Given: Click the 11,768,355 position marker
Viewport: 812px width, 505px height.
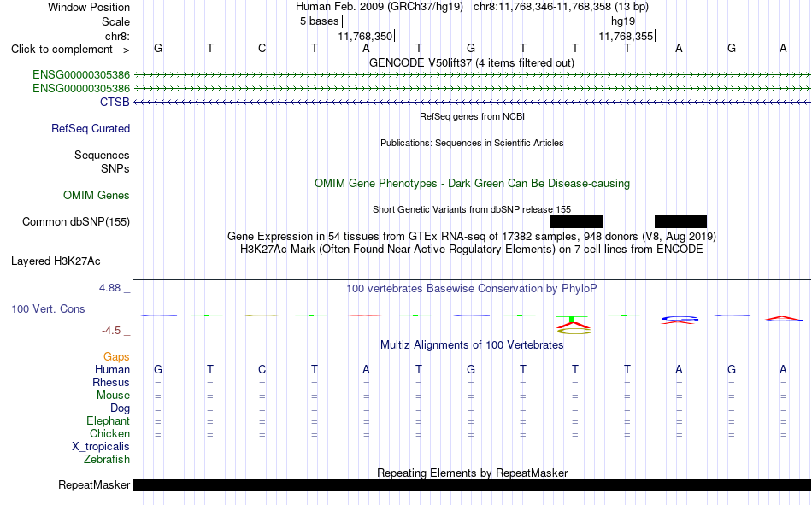Looking at the screenshot, I should [627, 36].
